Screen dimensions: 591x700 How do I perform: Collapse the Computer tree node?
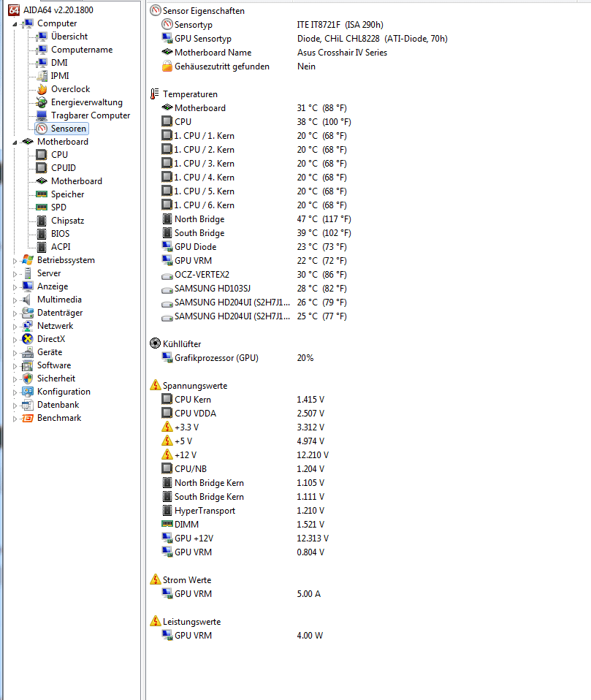coord(15,24)
